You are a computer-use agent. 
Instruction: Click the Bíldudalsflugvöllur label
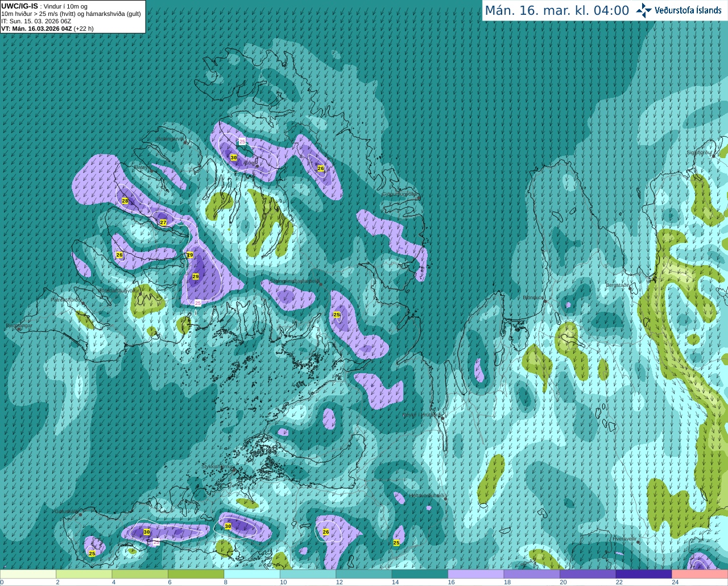point(118,291)
